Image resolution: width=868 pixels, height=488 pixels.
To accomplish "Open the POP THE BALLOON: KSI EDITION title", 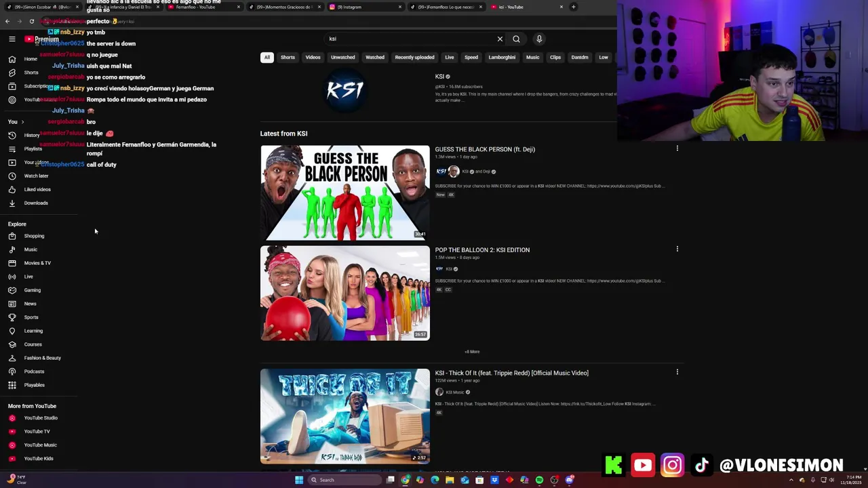I will (x=482, y=250).
